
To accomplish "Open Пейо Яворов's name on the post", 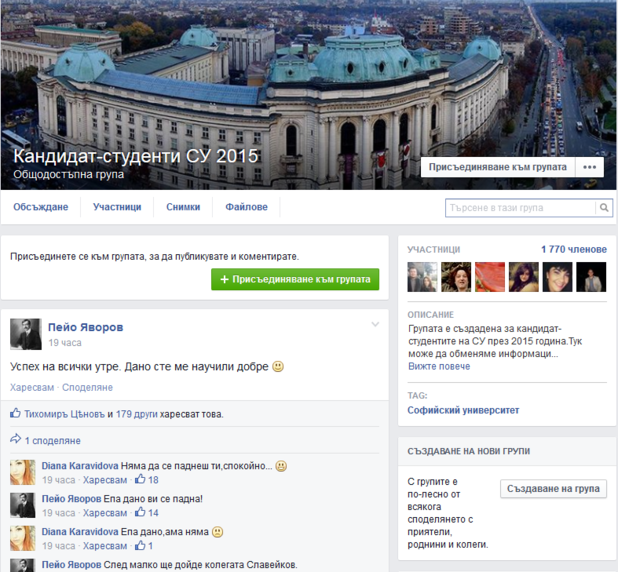I will [86, 327].
